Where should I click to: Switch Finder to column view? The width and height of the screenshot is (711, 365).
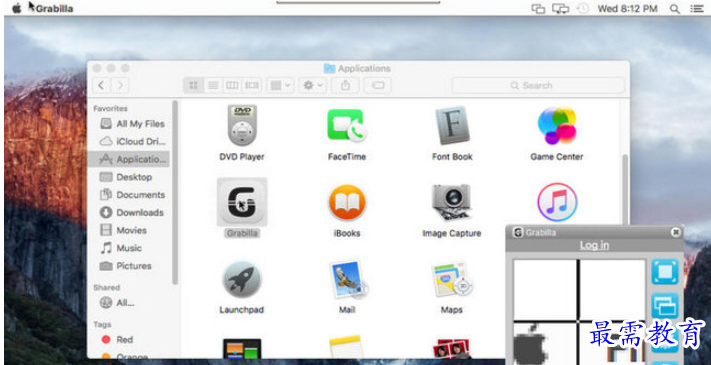click(x=232, y=85)
